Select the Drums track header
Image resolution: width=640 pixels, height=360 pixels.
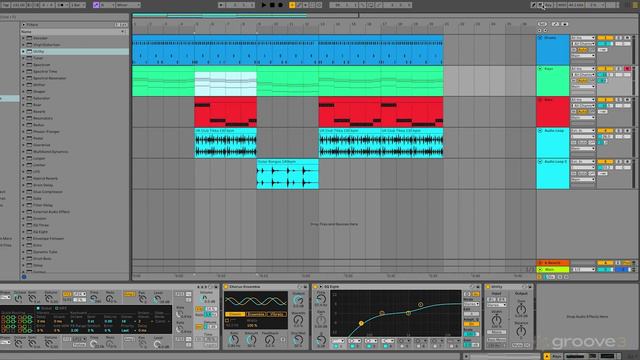(x=553, y=50)
